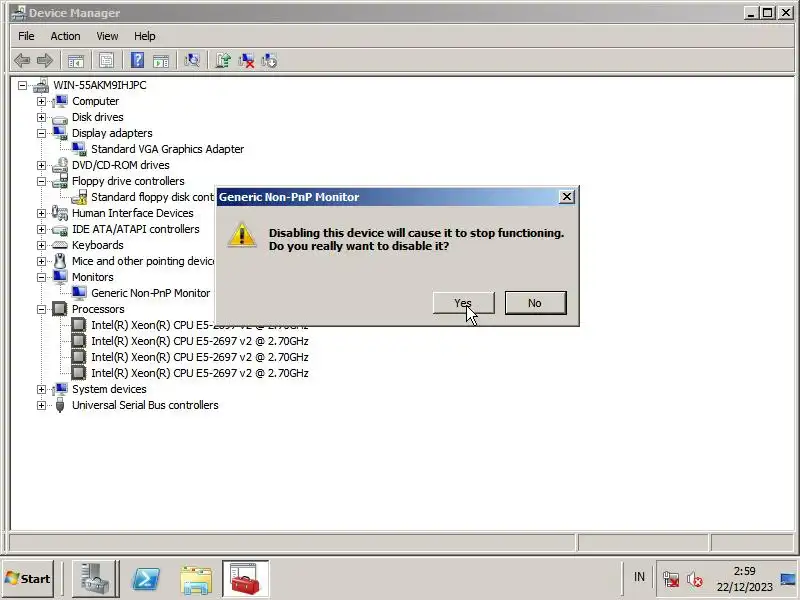Click the Show/Hide action pane icon

click(161, 61)
